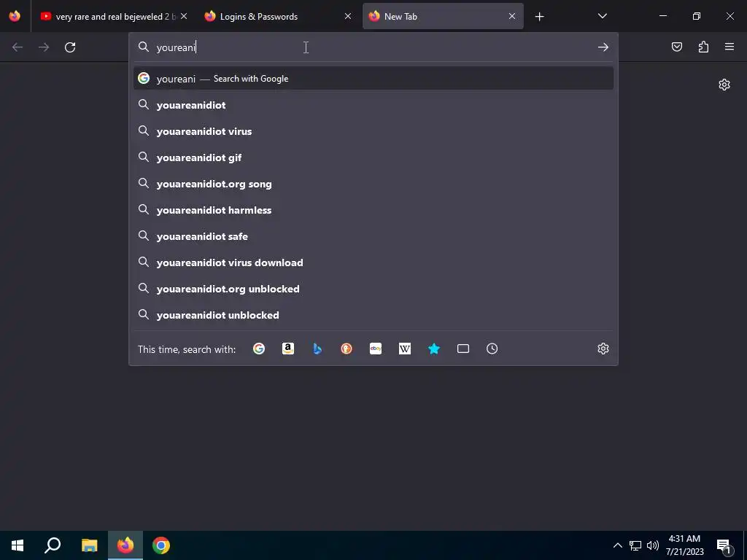Open Save to Pocket icon
Screen dimensions: 747x560
pyautogui.click(x=677, y=47)
